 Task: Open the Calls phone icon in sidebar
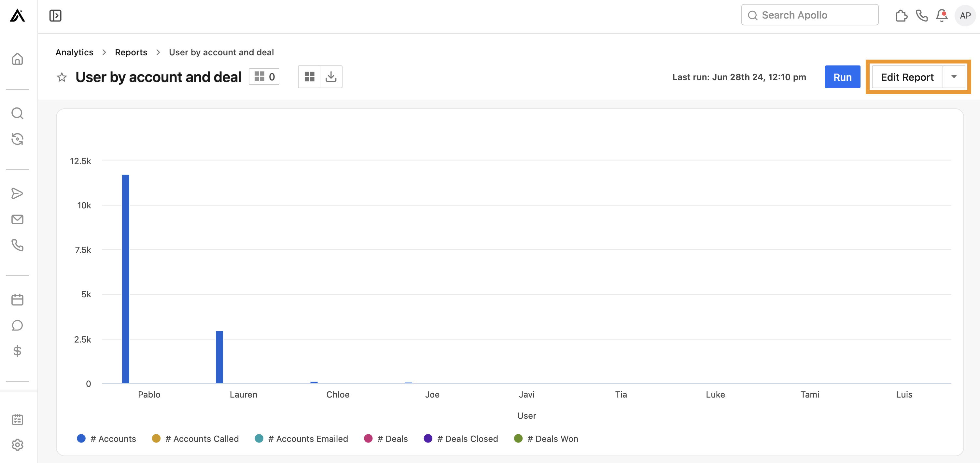pyautogui.click(x=18, y=246)
